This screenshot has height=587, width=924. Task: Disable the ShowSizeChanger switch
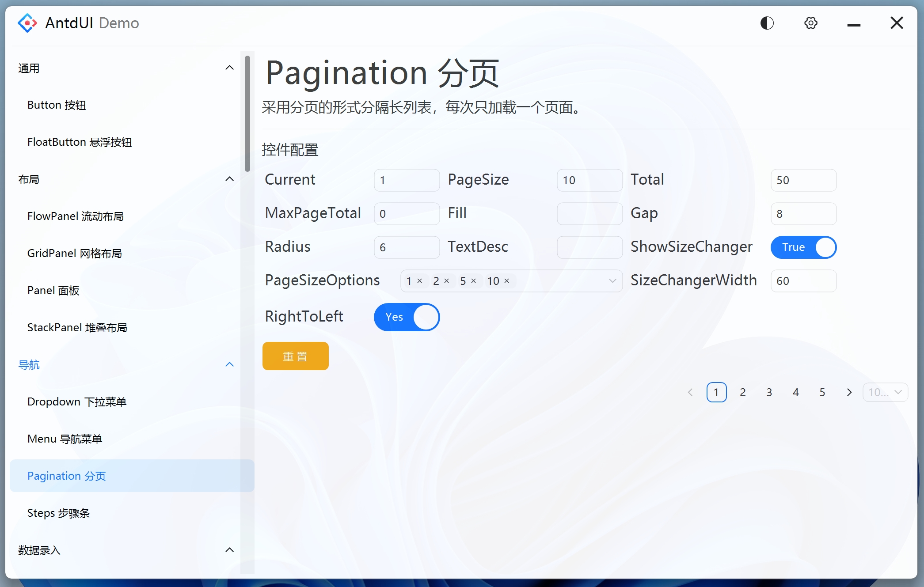[x=803, y=247]
